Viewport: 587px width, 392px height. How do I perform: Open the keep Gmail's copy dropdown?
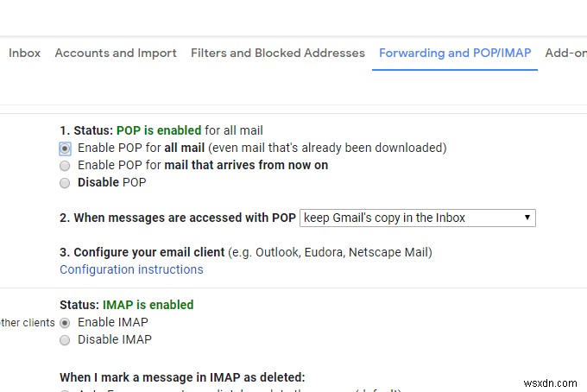[417, 218]
